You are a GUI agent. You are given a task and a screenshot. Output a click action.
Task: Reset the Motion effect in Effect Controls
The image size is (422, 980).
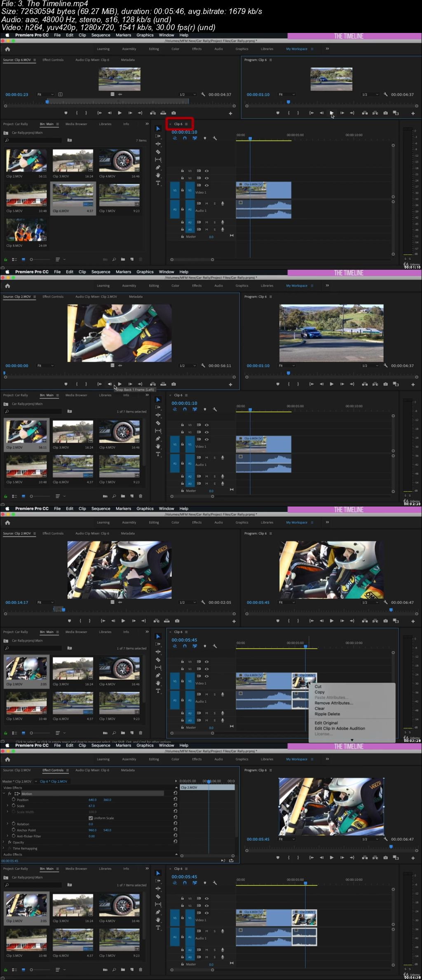coord(175,793)
